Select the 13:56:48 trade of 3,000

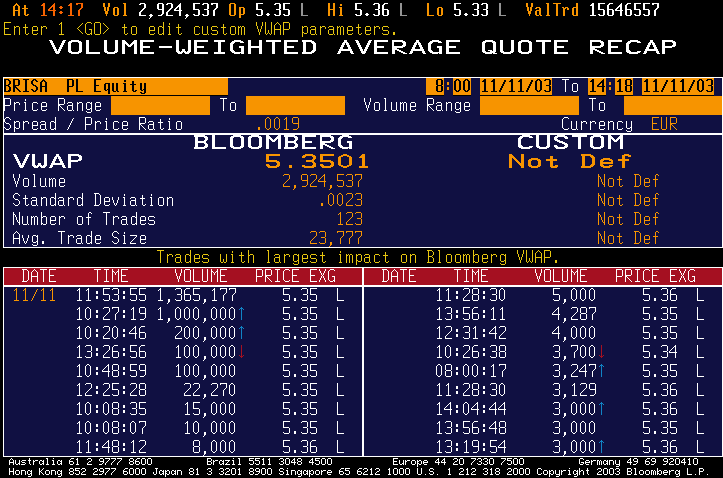(543, 428)
